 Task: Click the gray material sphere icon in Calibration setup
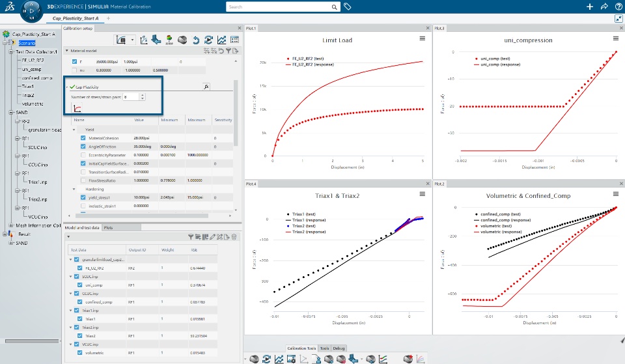pos(182,40)
